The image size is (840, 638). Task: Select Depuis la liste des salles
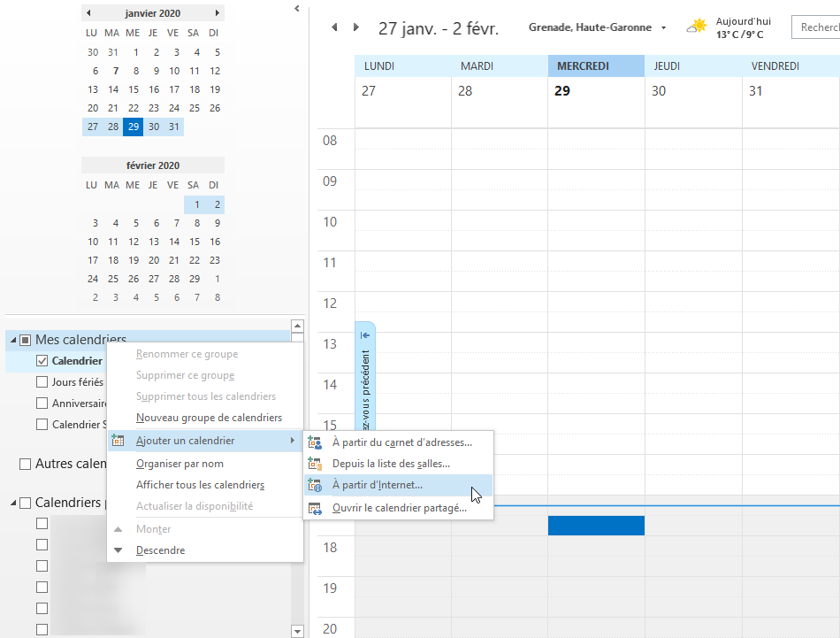tap(391, 464)
